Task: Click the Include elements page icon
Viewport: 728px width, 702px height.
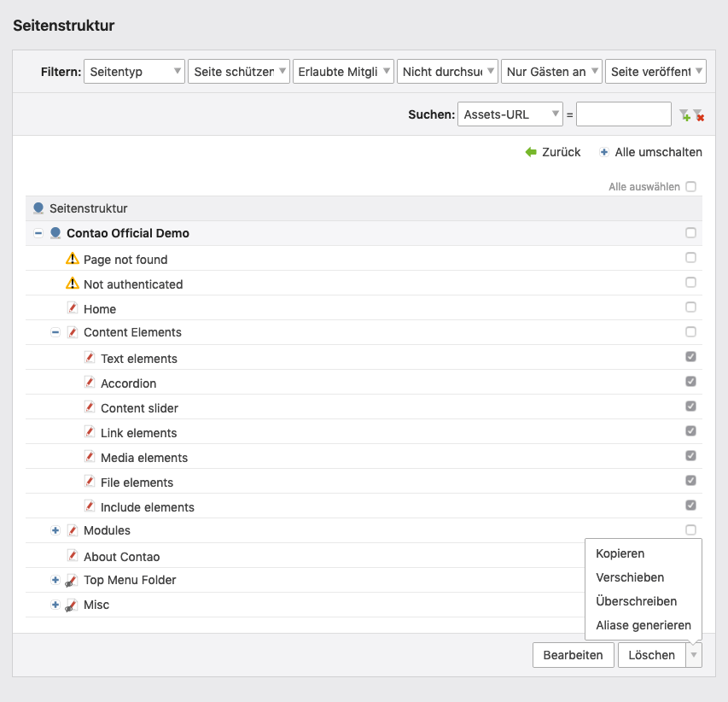Action: (90, 506)
